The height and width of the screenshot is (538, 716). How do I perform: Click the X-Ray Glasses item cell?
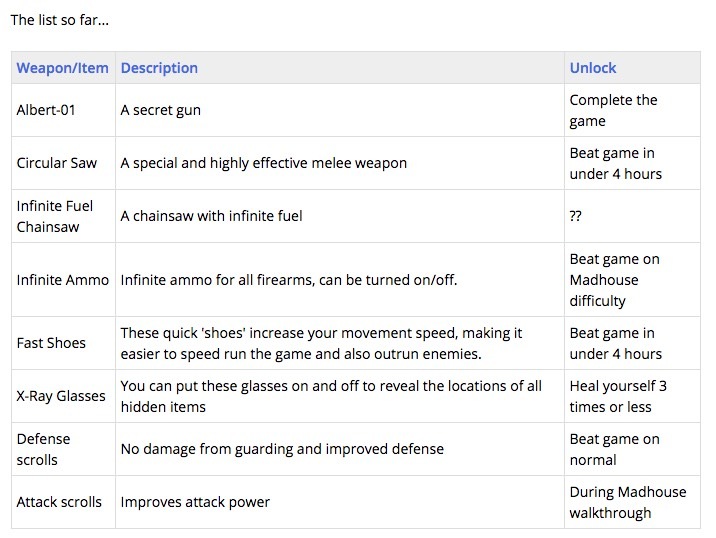61,396
